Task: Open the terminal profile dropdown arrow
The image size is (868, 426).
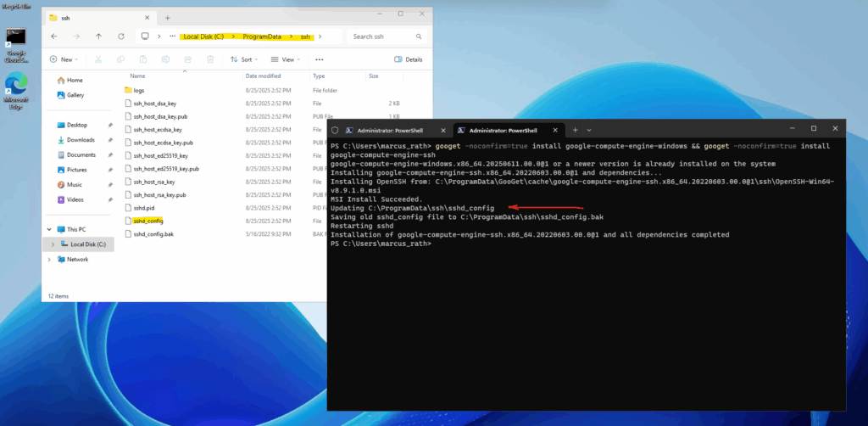Action: pyautogui.click(x=589, y=130)
